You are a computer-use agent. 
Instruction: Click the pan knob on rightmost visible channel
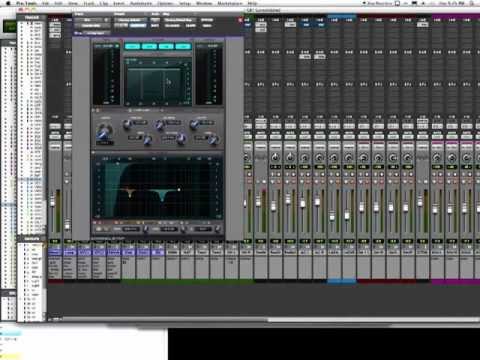tap(467, 158)
